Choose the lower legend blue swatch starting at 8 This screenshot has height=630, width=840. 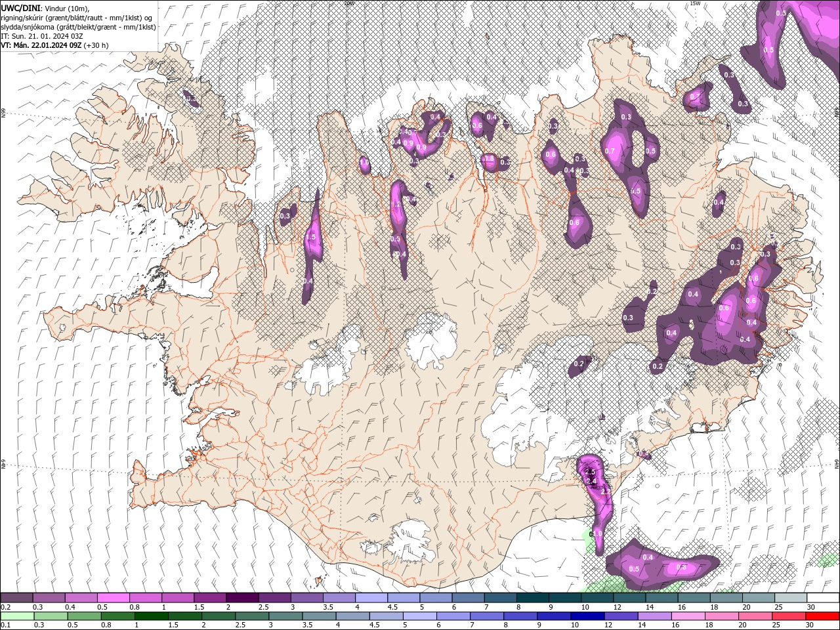pyautogui.click(x=520, y=616)
